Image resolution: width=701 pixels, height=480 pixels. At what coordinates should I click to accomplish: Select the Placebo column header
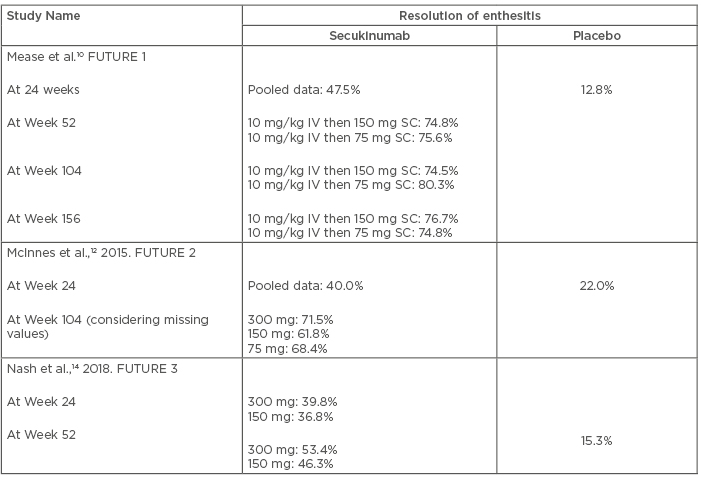point(596,35)
